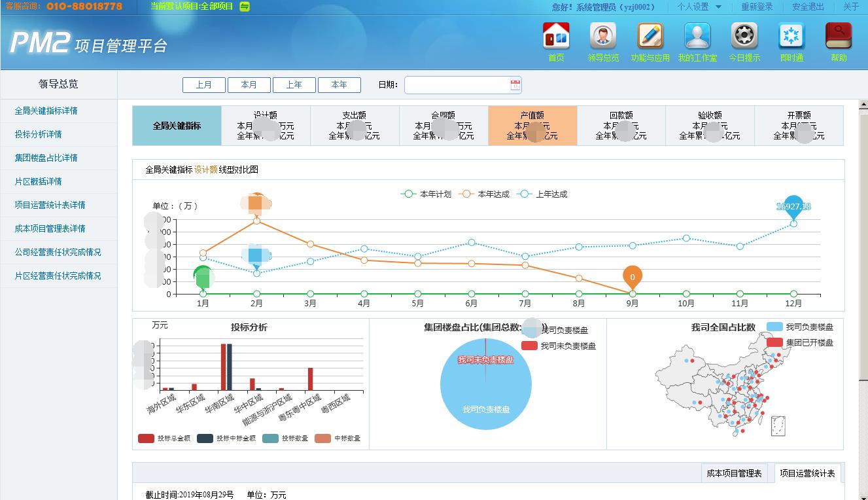Toggle 上年达成 series in chart legend
This screenshot has height=500, width=868.
pyautogui.click(x=542, y=194)
